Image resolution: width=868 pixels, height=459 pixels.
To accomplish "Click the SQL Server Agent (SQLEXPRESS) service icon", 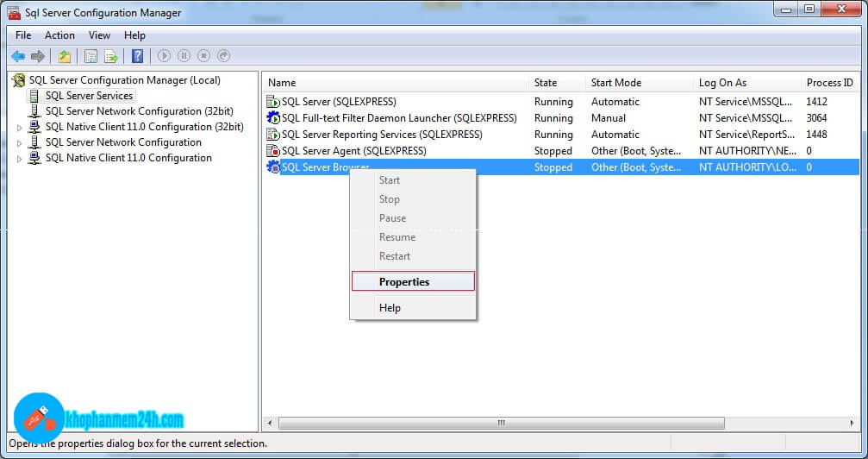I will click(273, 151).
